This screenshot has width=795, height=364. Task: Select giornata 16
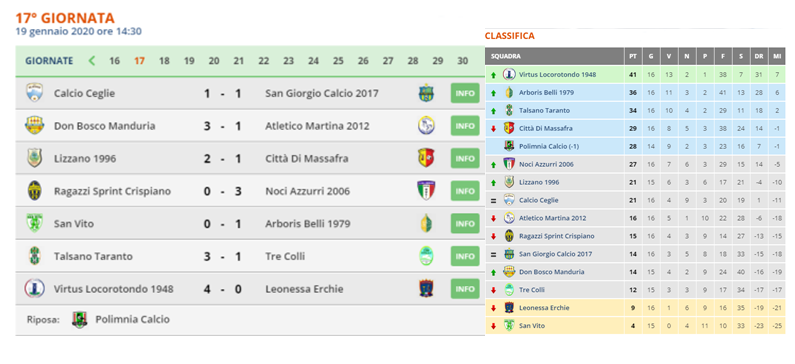click(115, 61)
